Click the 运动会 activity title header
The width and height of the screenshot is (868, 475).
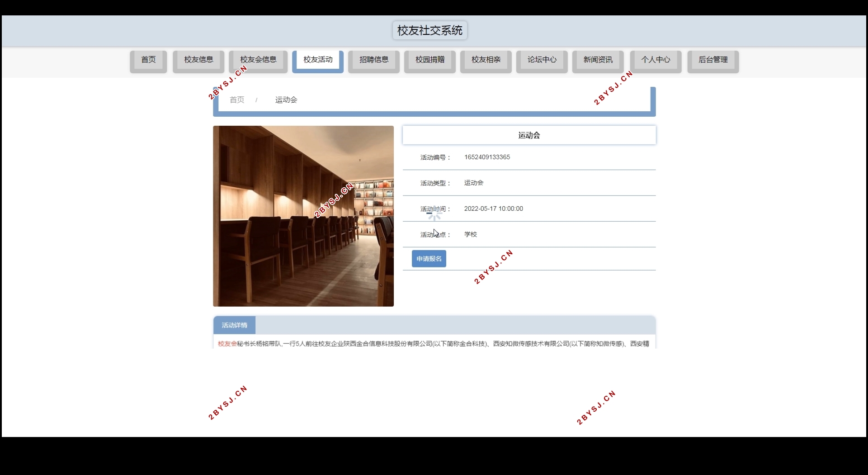click(x=528, y=135)
